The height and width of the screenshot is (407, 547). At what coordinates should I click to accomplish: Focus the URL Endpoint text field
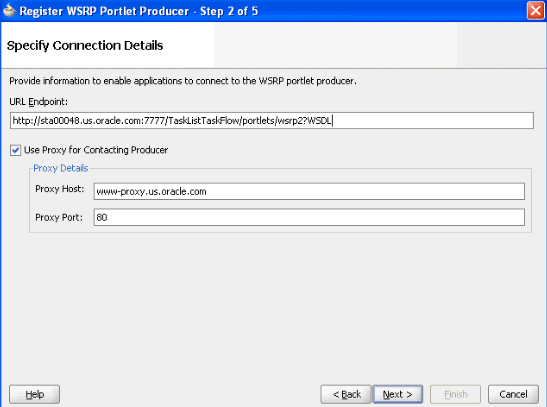(x=272, y=120)
